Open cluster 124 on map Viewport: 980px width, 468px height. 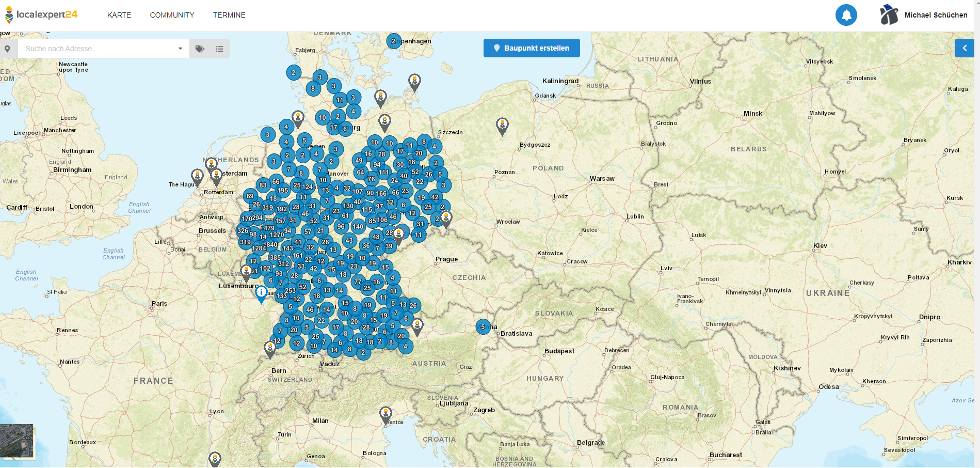point(308,187)
